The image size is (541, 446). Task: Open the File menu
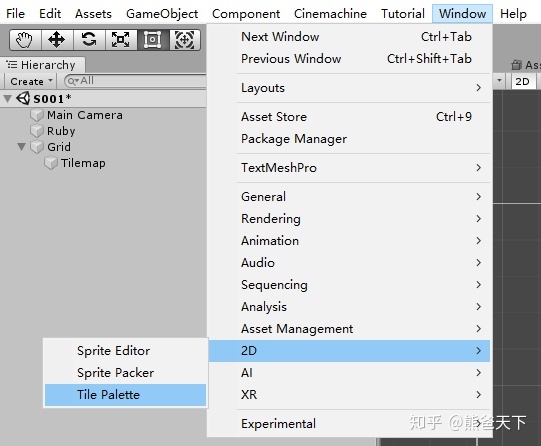pyautogui.click(x=16, y=14)
